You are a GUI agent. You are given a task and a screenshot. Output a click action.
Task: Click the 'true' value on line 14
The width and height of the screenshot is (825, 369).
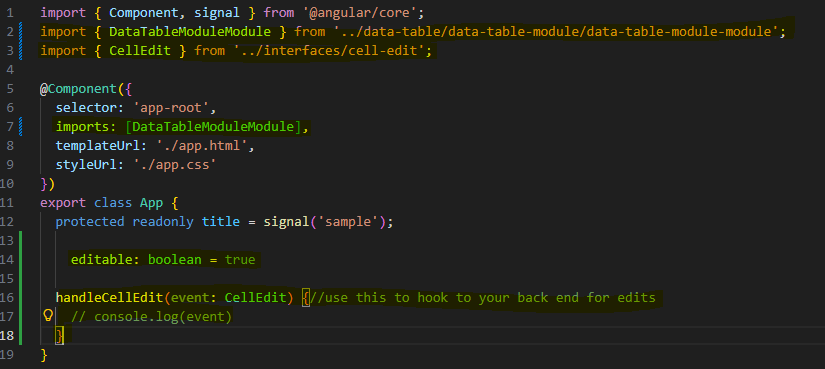pos(240,260)
